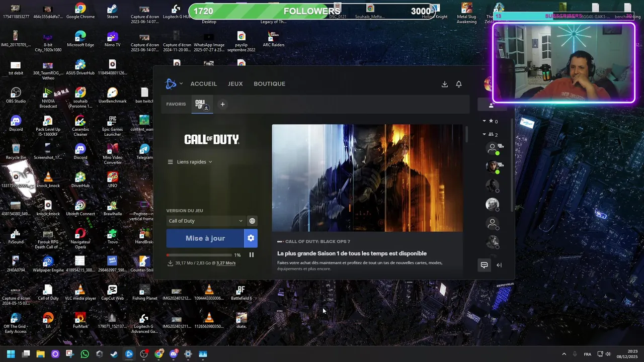Click the Wallpaper Engine desktop icon
Viewport: 644px width, 362px height.
[48, 264]
